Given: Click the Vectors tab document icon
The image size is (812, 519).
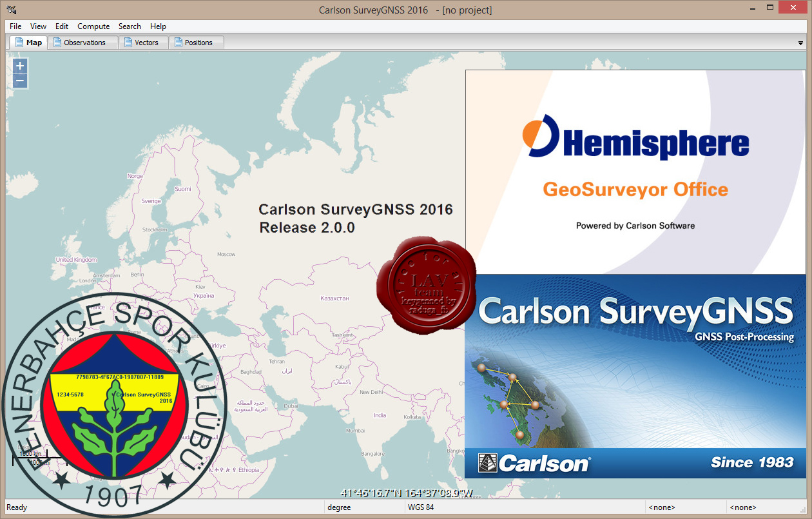Looking at the screenshot, I should click(x=128, y=43).
